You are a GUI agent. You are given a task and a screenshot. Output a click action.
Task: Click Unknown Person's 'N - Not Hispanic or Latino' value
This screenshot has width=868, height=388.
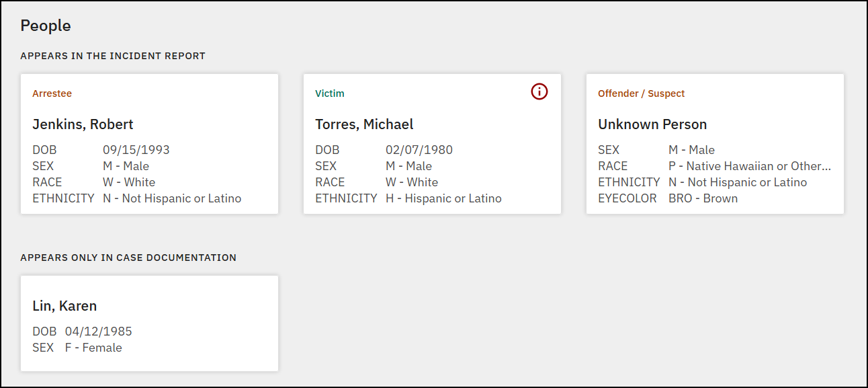[x=738, y=182]
